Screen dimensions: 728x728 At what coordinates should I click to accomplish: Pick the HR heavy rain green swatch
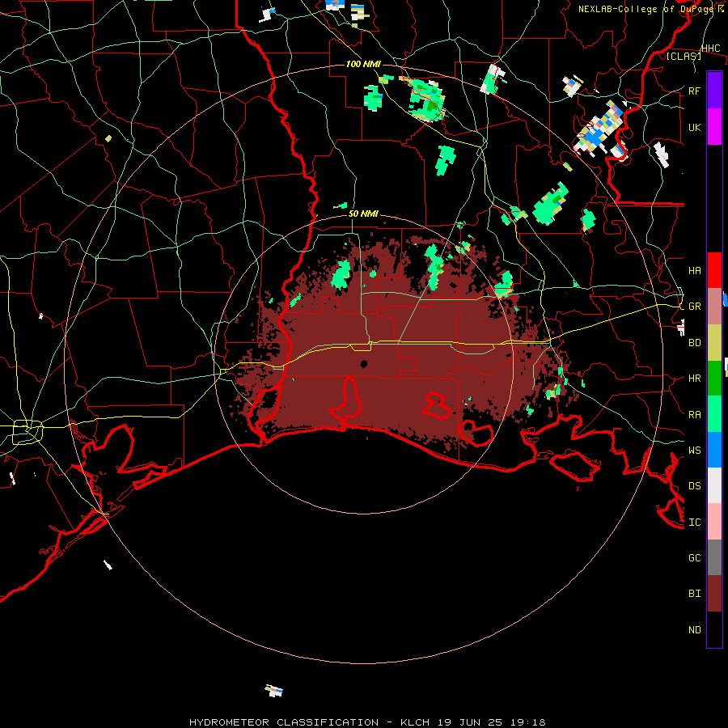[x=714, y=379]
